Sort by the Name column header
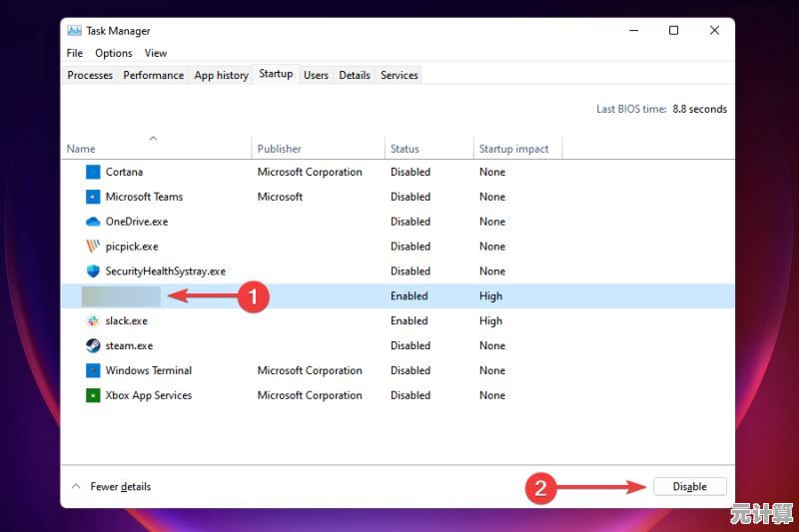799x532 pixels. pyautogui.click(x=81, y=149)
